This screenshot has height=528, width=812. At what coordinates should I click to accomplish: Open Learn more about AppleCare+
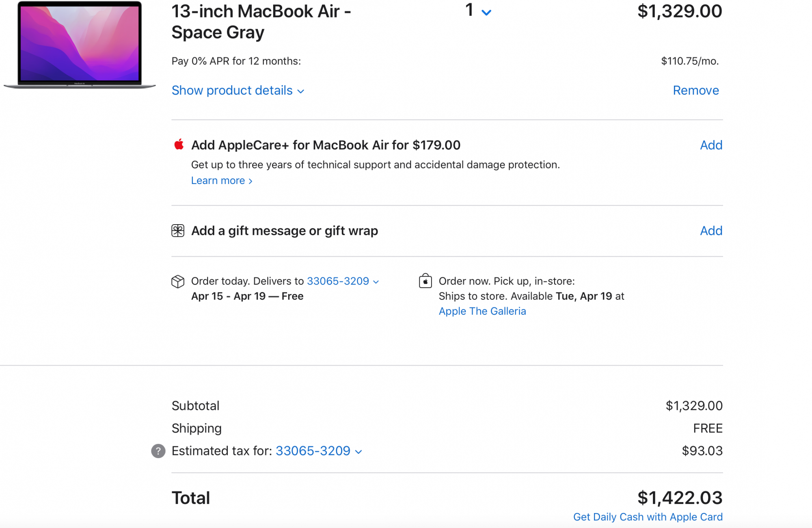coord(222,181)
